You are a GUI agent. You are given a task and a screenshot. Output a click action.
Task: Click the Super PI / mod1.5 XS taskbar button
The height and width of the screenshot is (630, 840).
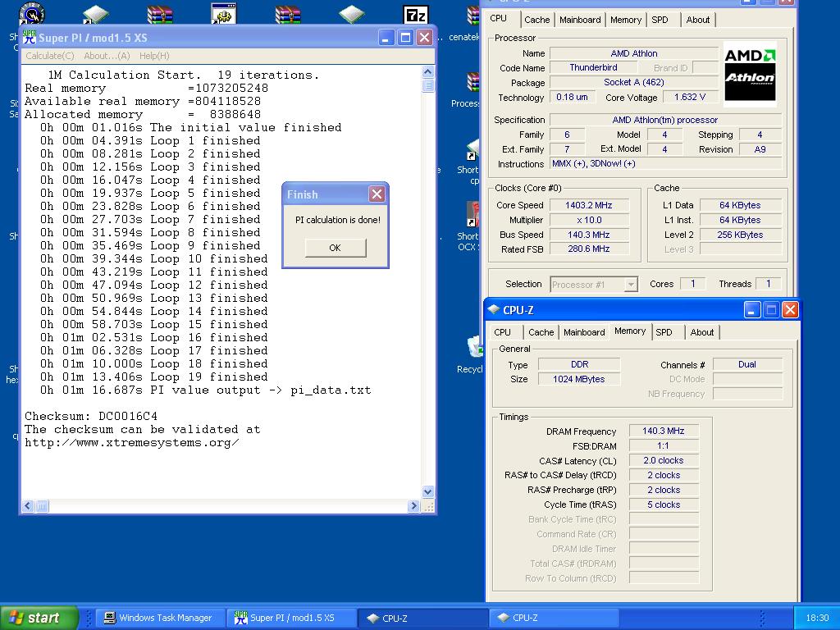291,618
